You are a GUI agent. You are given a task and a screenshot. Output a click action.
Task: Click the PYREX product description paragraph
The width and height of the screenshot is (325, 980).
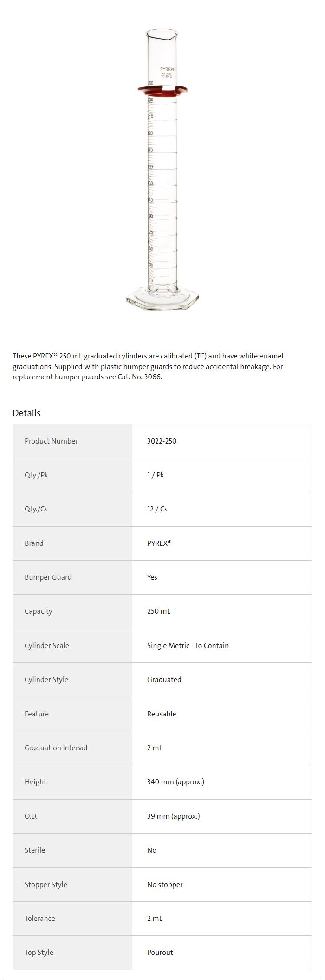148,366
